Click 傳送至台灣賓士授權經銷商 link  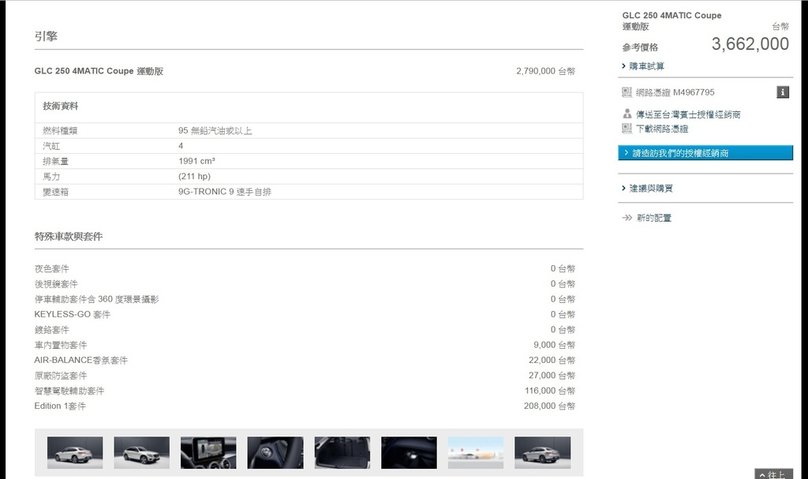coord(688,114)
